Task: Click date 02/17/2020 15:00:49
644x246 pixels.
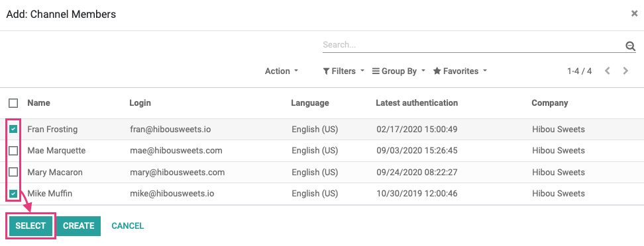Action: point(417,129)
